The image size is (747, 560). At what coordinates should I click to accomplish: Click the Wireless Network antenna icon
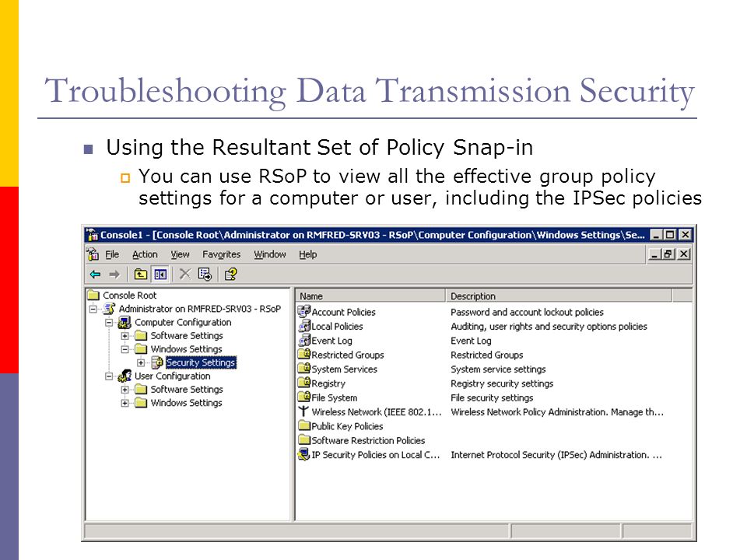pos(303,411)
